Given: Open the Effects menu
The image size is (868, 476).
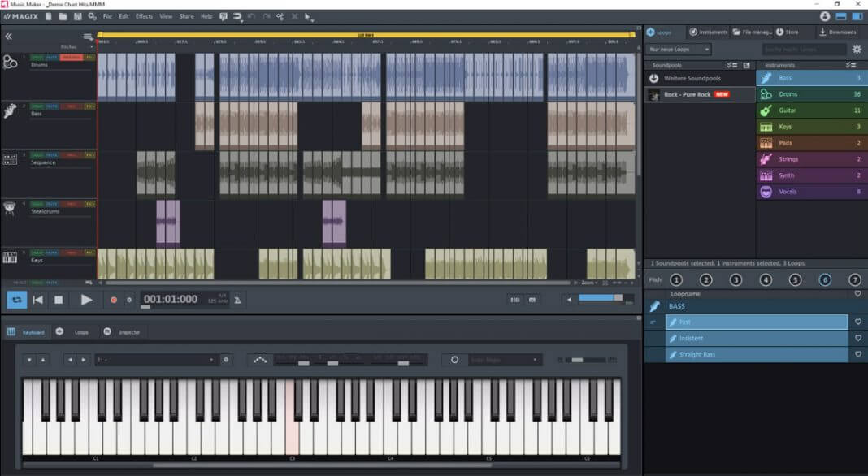Looking at the screenshot, I should [144, 16].
